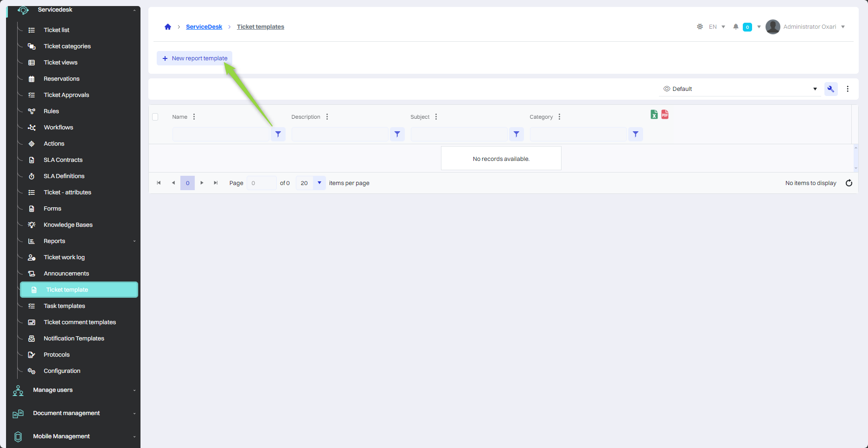Click the refresh icon in pager
Screen dimensions: 868x448
pyautogui.click(x=849, y=183)
